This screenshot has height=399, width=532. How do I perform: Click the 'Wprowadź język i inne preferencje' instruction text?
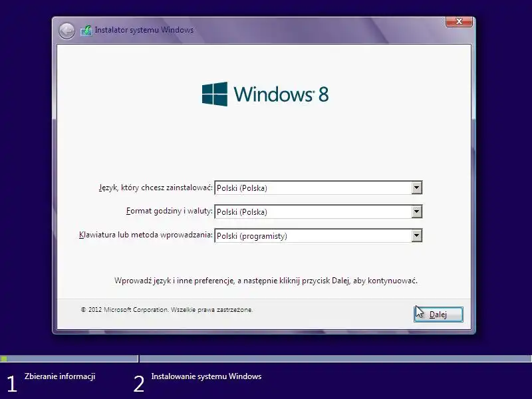[x=266, y=281]
